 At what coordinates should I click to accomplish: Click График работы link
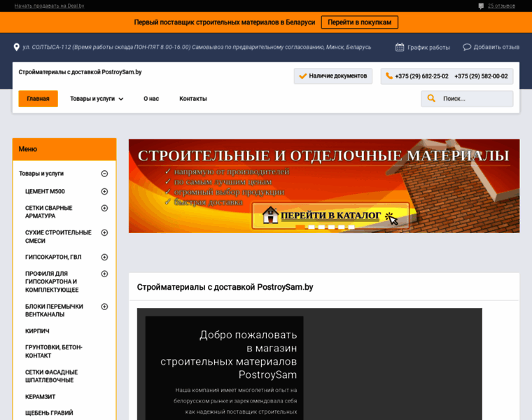(x=428, y=48)
